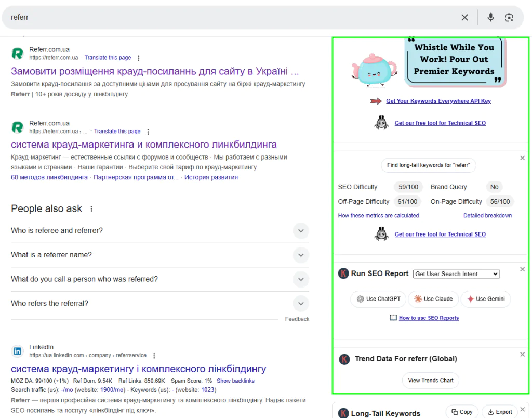This screenshot has width=532, height=418.
Task: Open the '60 методов линкбилдинга' sitelink
Action: click(49, 177)
